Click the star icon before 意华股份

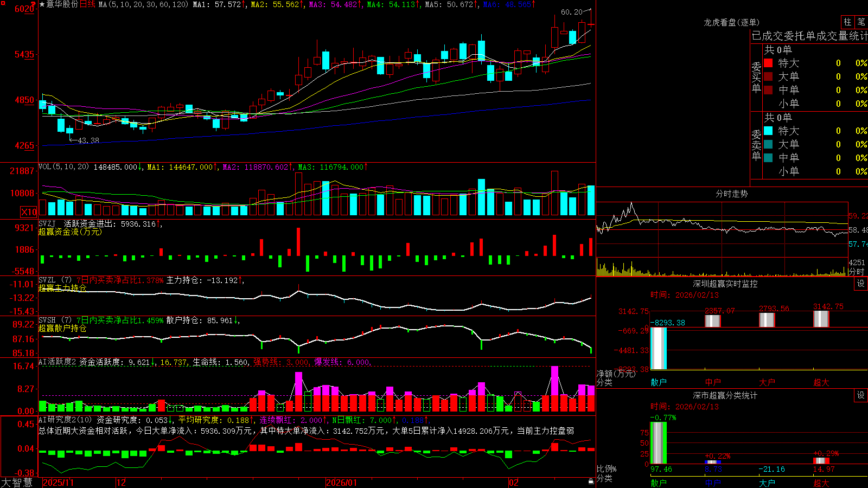(42, 4)
